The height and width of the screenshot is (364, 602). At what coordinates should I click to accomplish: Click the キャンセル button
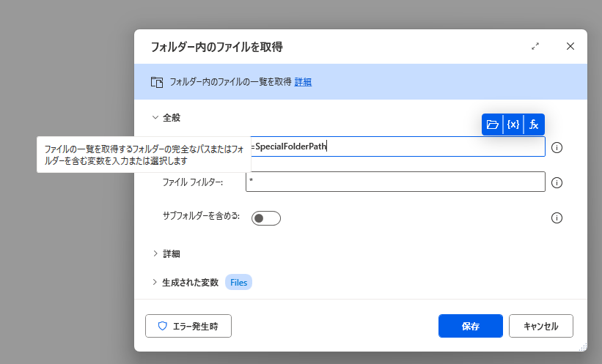click(x=541, y=326)
